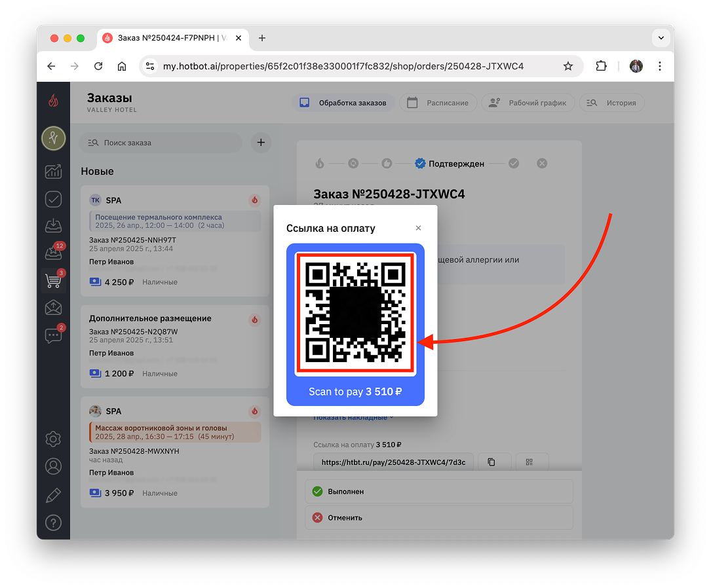711x588 pixels.
Task: Open the chat icon with 2 badge
Action: click(54, 335)
